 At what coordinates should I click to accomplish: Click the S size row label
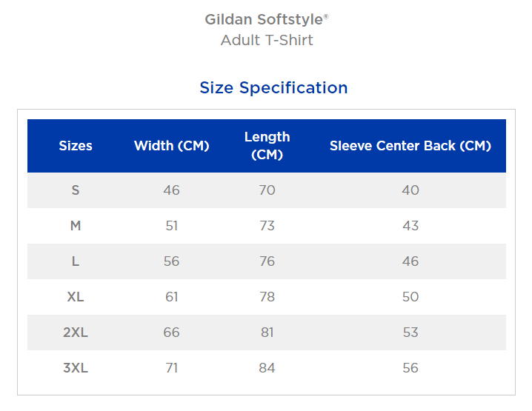coord(76,190)
